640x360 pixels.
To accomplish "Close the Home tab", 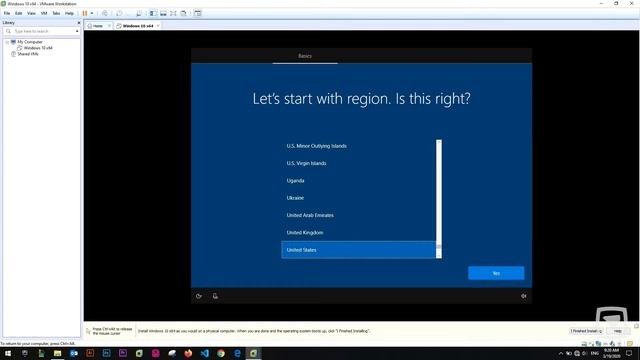I will (x=109, y=26).
